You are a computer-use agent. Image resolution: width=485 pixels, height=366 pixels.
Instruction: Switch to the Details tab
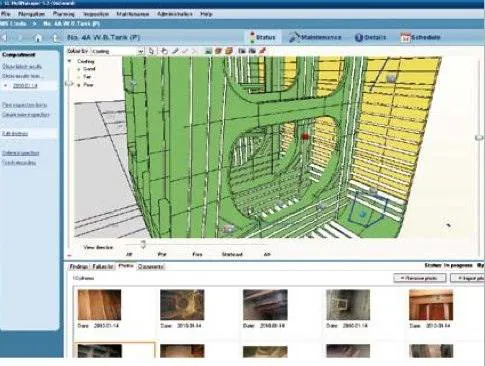point(370,37)
